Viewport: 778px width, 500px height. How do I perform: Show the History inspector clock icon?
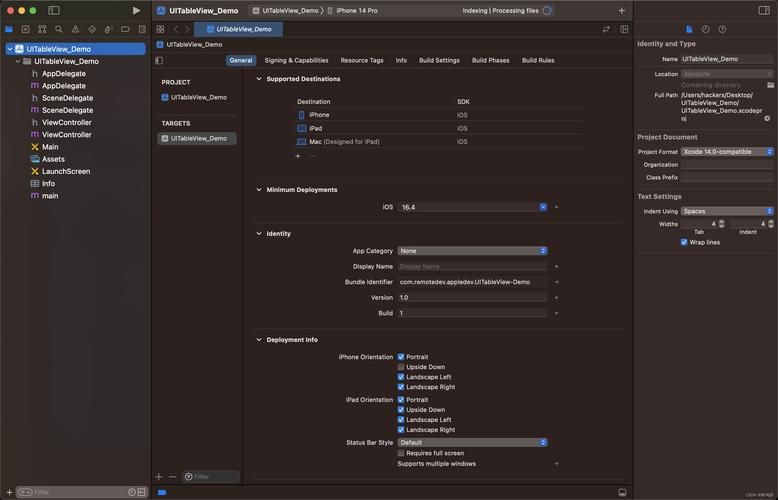[706, 29]
